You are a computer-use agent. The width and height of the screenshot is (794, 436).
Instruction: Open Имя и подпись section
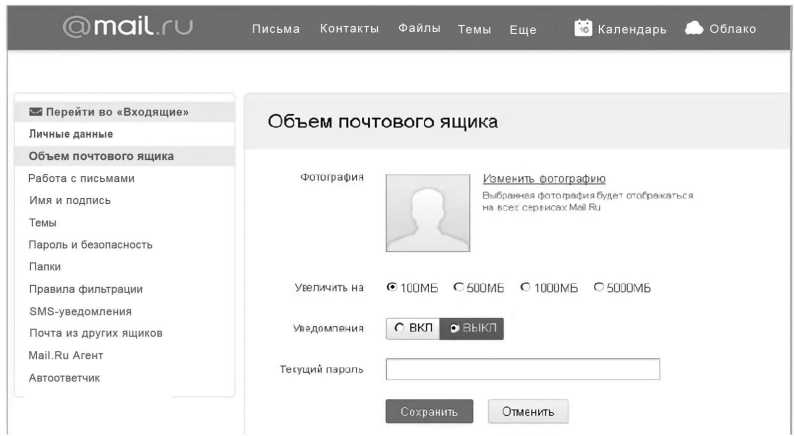[x=70, y=201]
